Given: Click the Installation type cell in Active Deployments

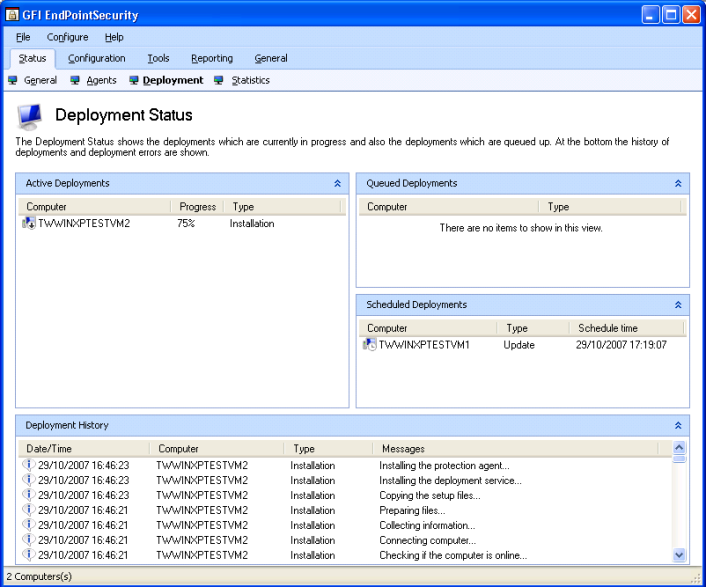Looking at the screenshot, I should tap(252, 223).
